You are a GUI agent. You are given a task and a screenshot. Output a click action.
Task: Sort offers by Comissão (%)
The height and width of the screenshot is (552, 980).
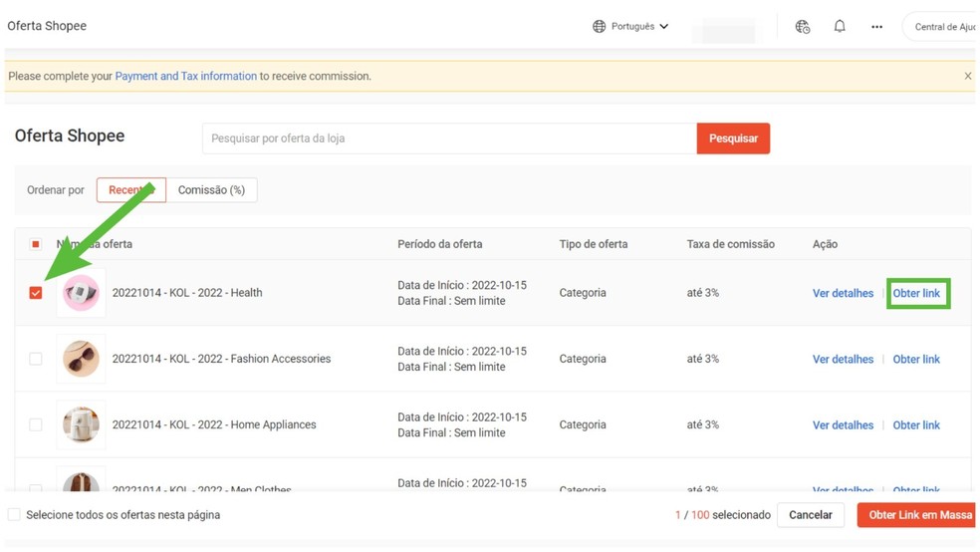[x=211, y=190]
